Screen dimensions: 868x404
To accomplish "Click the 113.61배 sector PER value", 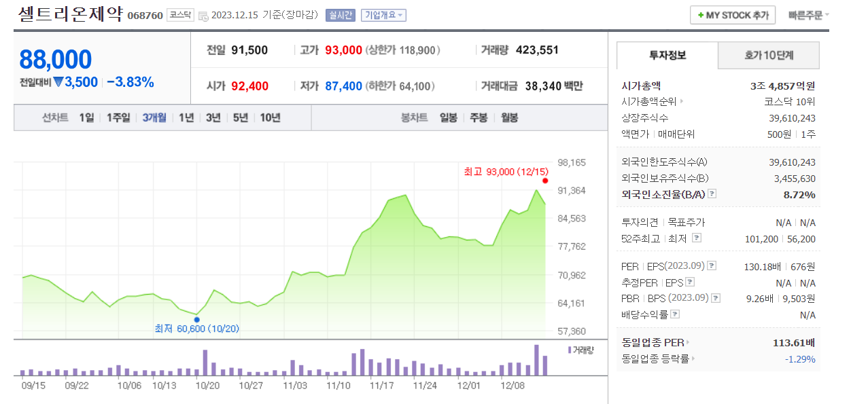I will tap(794, 343).
